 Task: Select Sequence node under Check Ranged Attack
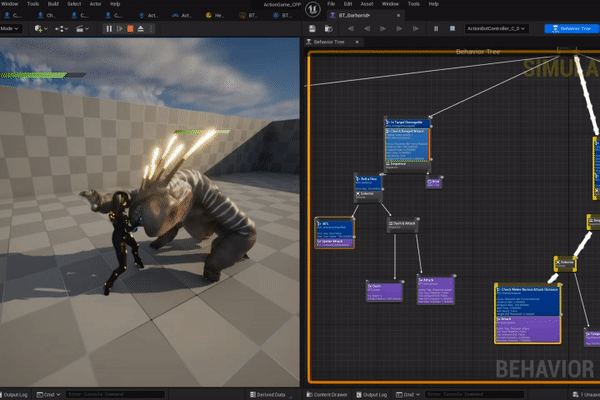tap(408, 165)
